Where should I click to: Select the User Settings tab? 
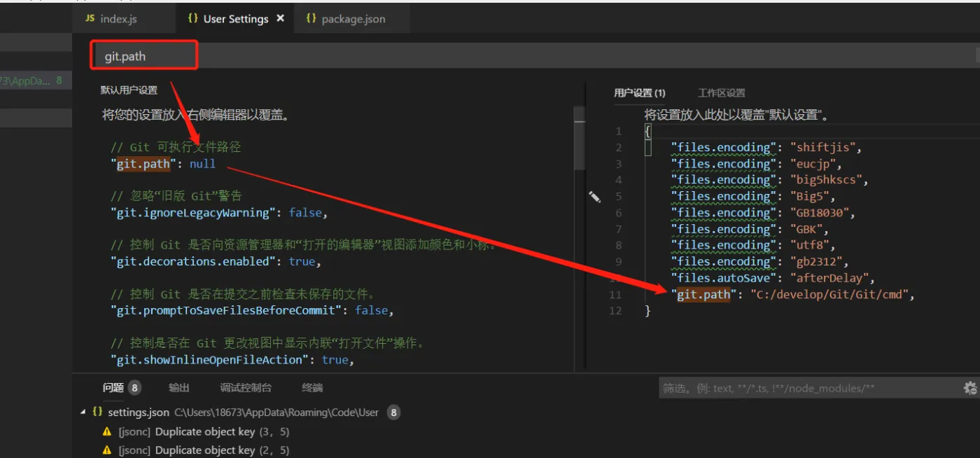coord(236,19)
